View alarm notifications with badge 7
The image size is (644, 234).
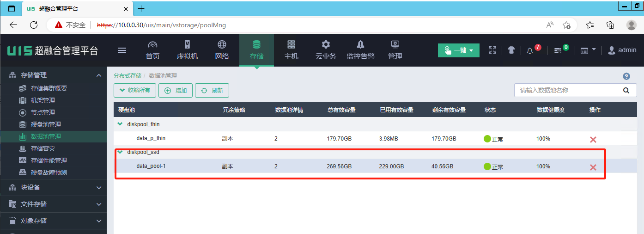point(531,50)
